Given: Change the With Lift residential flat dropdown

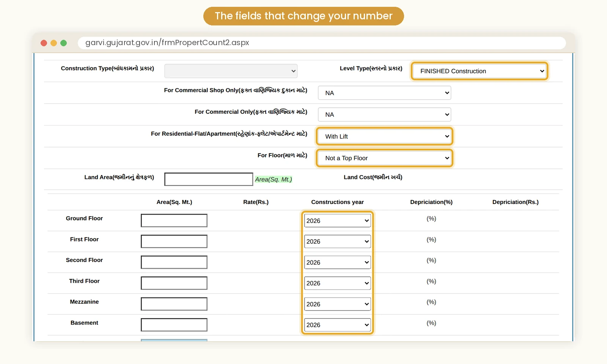Looking at the screenshot, I should point(384,136).
